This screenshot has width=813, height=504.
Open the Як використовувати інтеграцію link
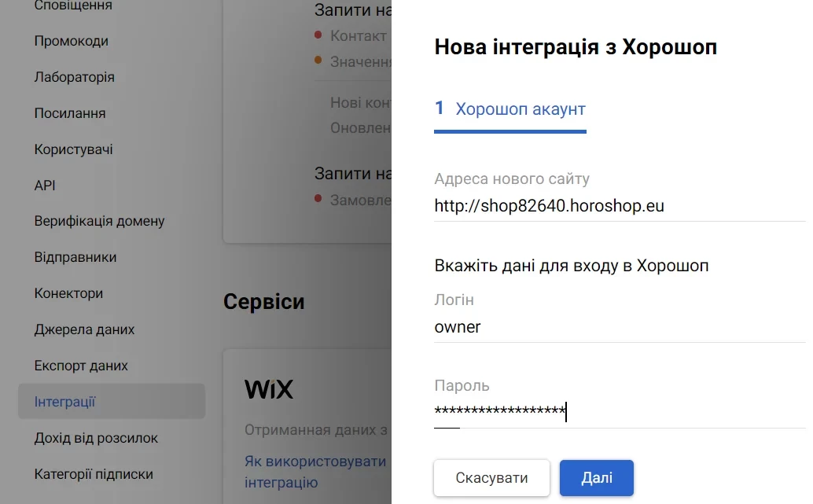click(315, 471)
